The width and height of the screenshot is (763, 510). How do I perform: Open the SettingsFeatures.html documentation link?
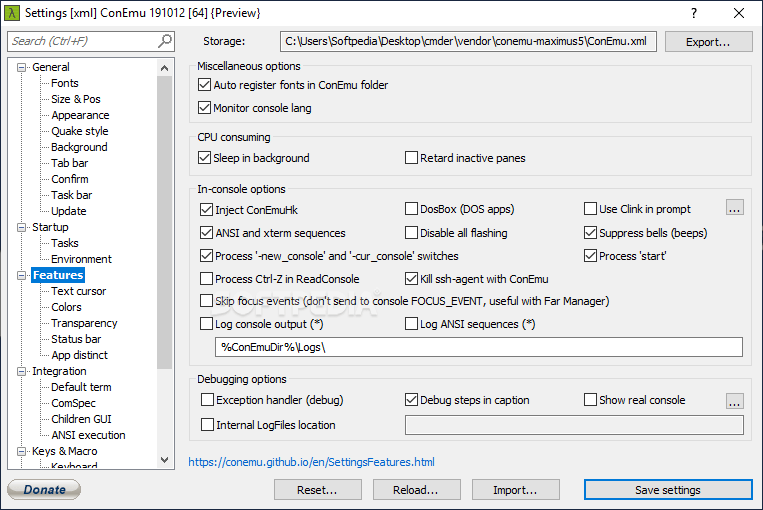click(x=311, y=462)
